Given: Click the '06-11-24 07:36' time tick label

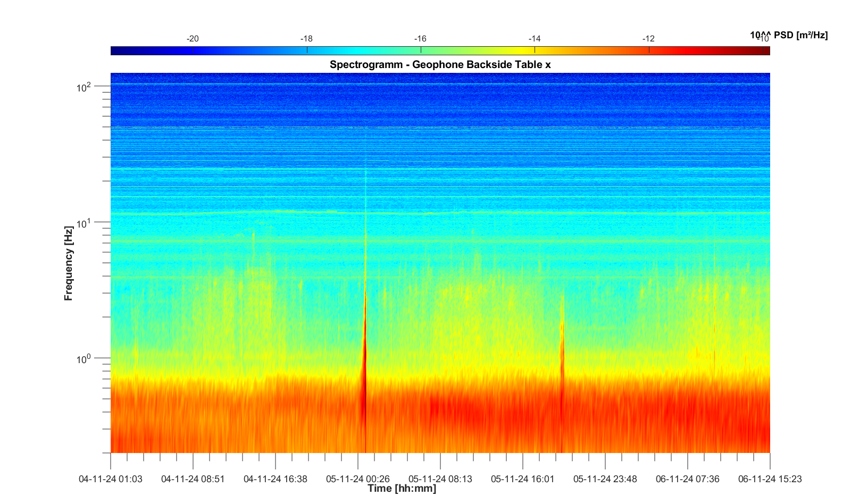Looking at the screenshot, I should click(687, 479).
